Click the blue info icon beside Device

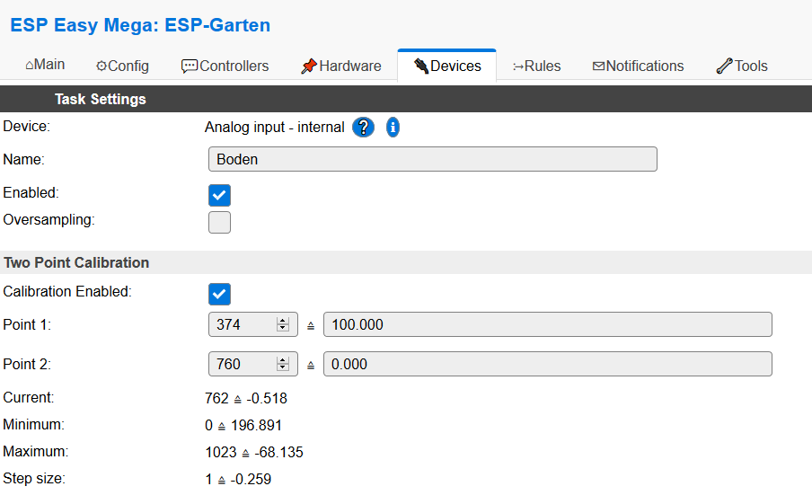click(x=393, y=127)
